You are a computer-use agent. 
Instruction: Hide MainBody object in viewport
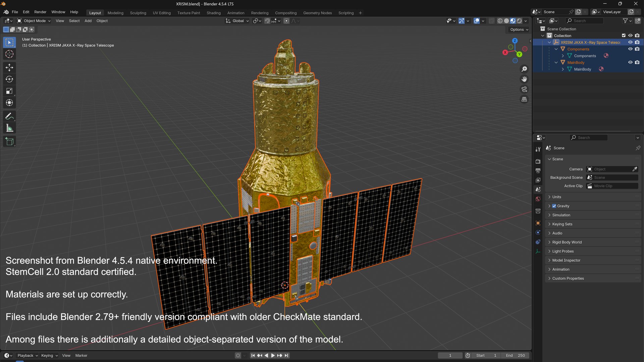click(630, 62)
